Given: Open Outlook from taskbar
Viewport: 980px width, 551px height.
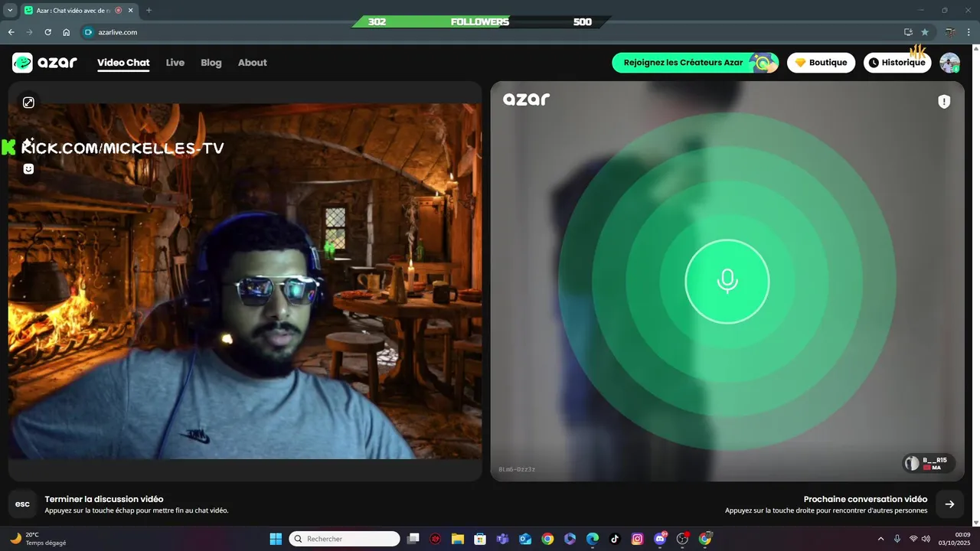Looking at the screenshot, I should click(525, 539).
